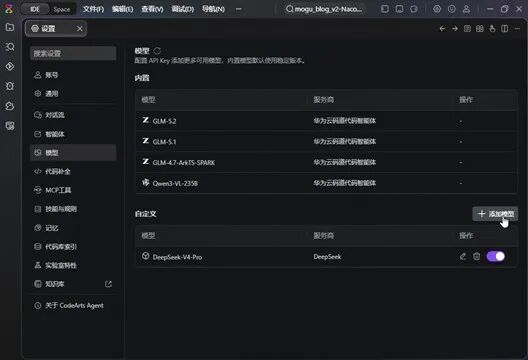Disable the DeepSeek-V4-Pro model toggle
The height and width of the screenshot is (360, 528).
point(496,257)
